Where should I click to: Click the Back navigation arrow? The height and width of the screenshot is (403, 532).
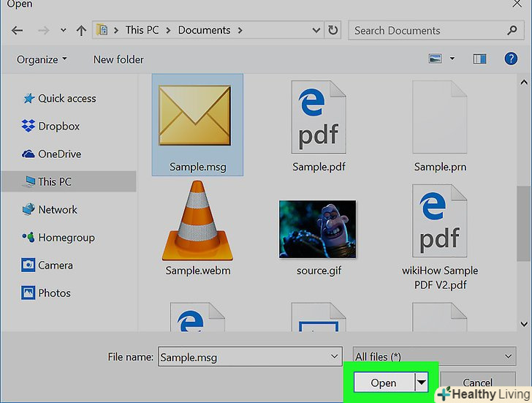18,31
